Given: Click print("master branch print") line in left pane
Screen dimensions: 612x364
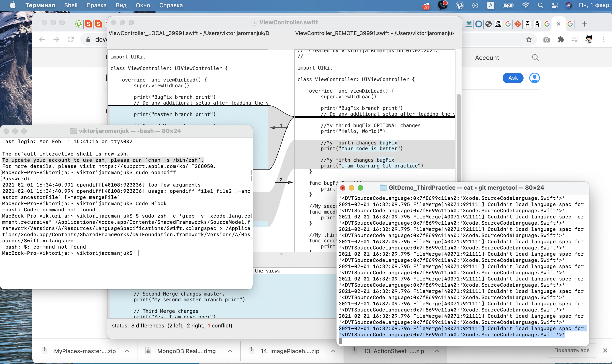Looking at the screenshot, I should point(174,114).
